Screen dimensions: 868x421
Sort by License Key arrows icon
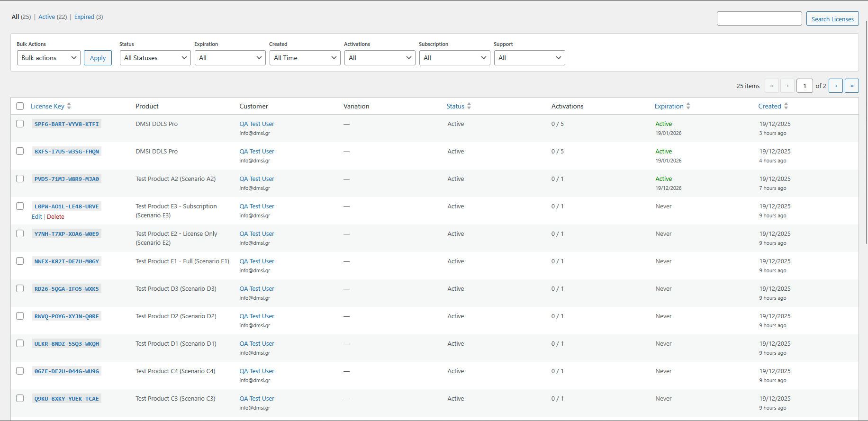tap(69, 106)
